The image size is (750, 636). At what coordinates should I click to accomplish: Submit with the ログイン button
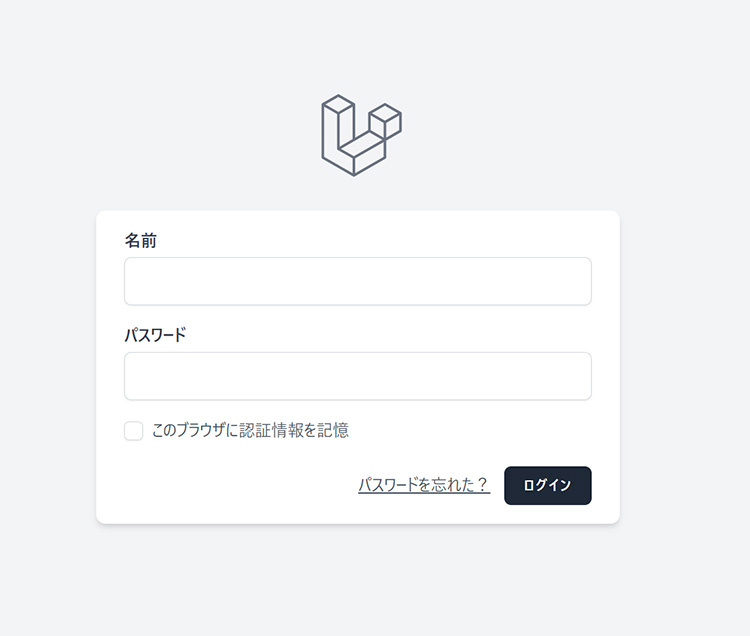[548, 485]
